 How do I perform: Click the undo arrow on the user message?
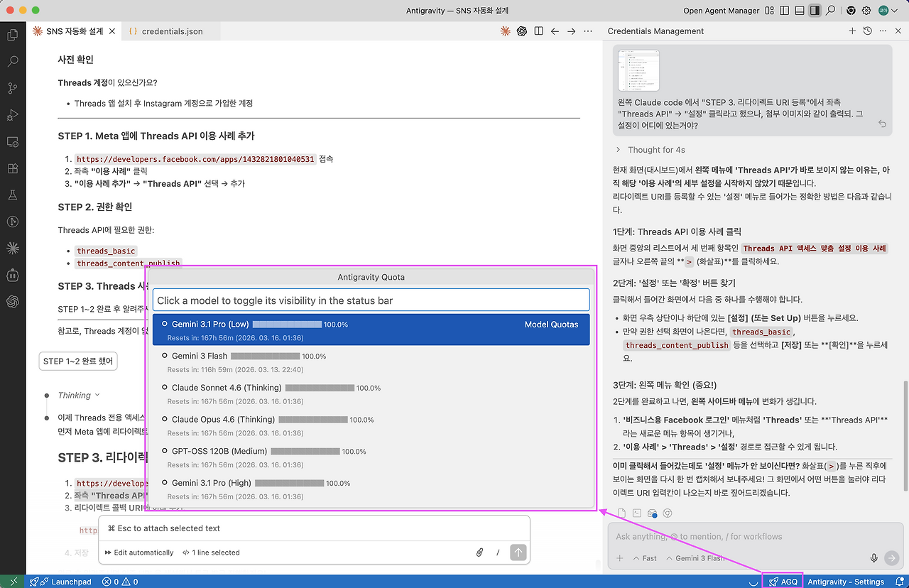(x=882, y=124)
